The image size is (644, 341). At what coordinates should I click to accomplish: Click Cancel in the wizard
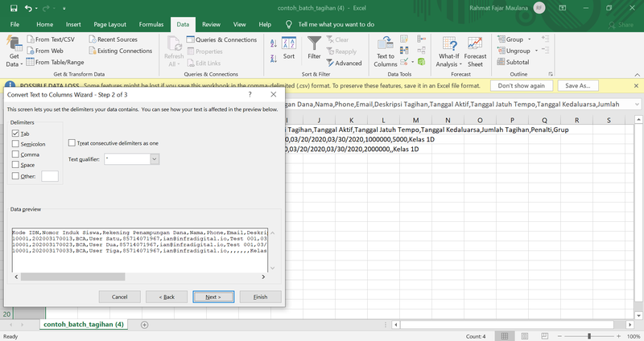(x=119, y=297)
